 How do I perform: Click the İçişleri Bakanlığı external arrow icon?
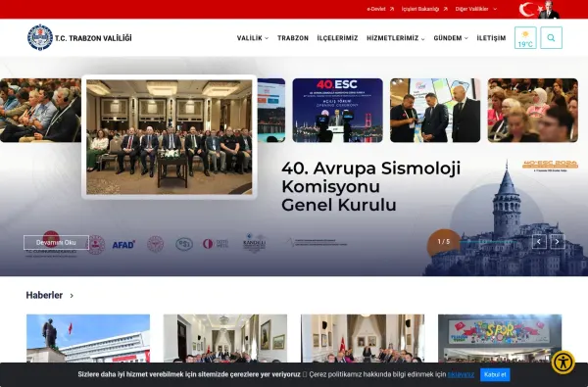coord(446,9)
